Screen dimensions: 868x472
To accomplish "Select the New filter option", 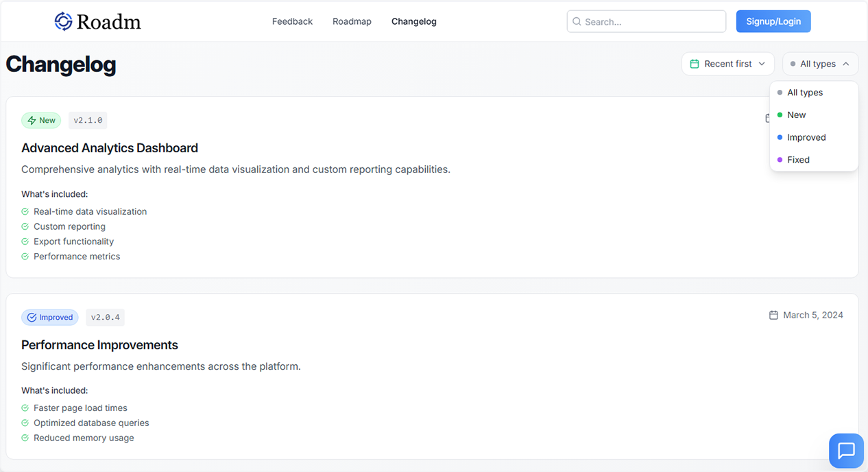I will click(x=796, y=115).
